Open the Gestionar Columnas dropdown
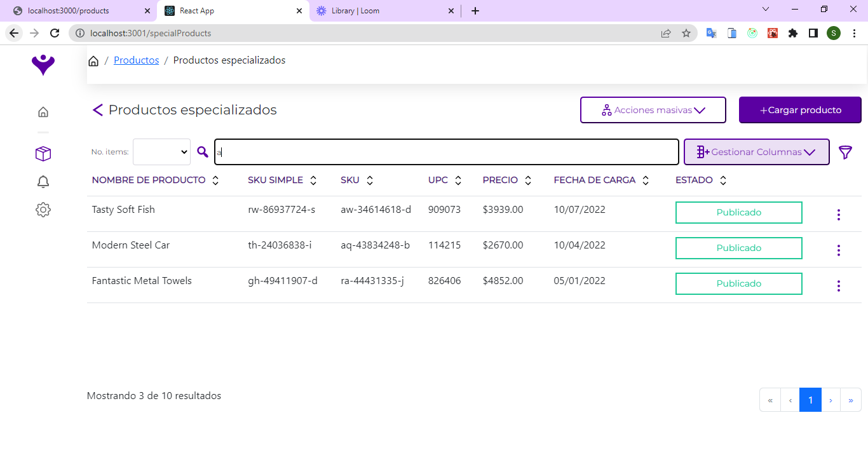The image size is (868, 462). click(756, 152)
